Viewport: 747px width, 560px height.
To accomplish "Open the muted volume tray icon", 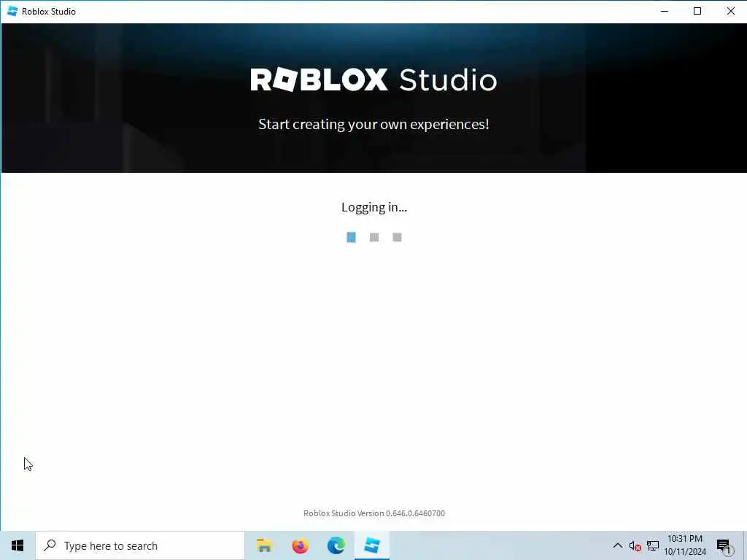I will click(x=635, y=545).
